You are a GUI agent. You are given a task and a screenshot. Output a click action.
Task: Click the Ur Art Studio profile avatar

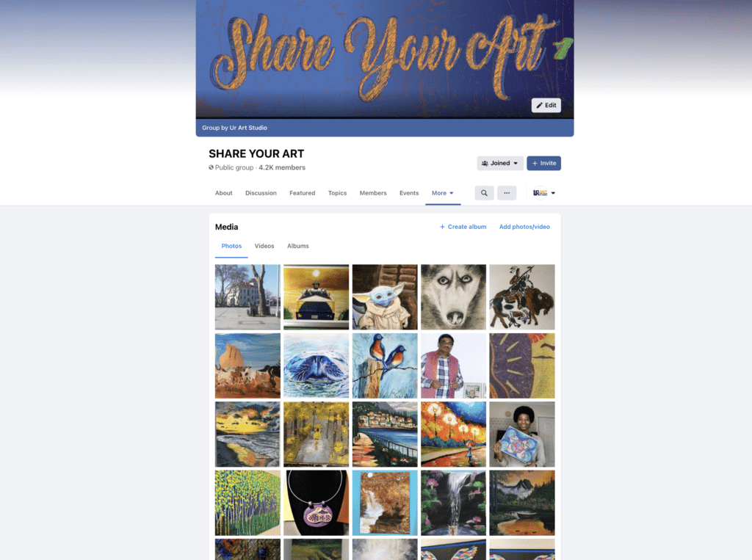click(540, 193)
